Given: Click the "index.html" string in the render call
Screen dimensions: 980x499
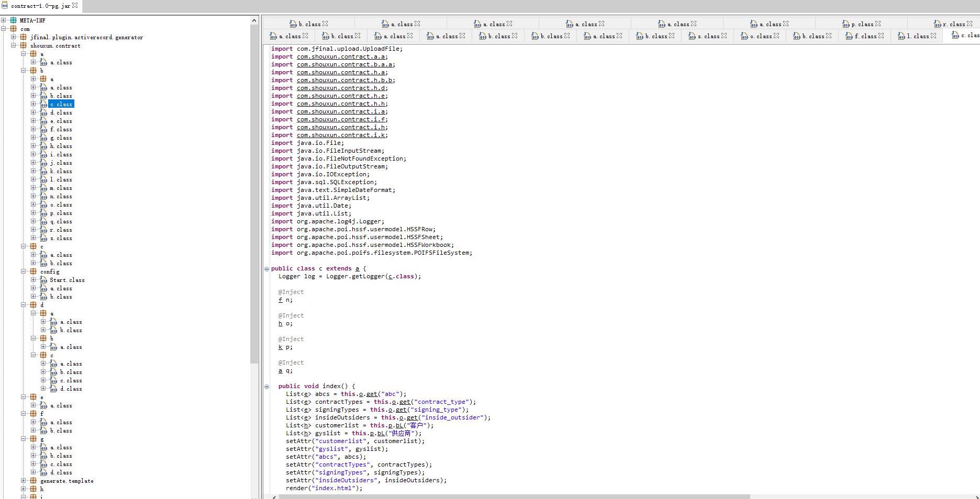Looking at the screenshot, I should [333, 488].
